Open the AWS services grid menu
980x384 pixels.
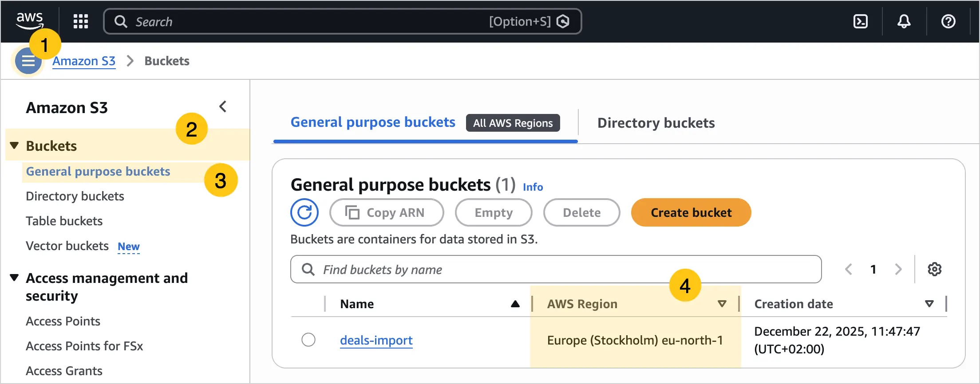tap(81, 21)
